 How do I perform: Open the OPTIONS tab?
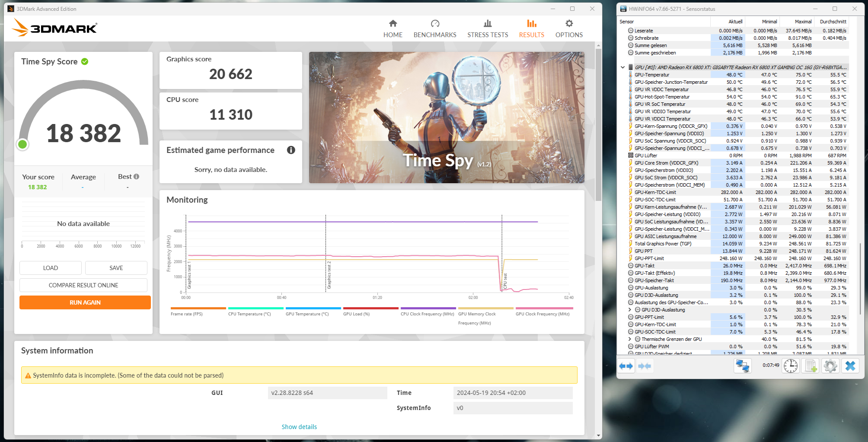click(569, 29)
